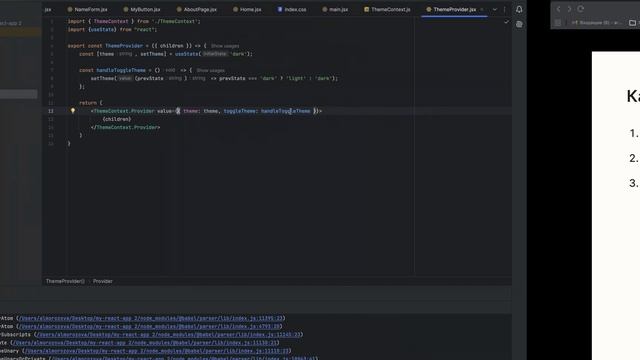Place cursor on handleToggleTheme in line 12
This screenshot has height=360, width=640.
[x=285, y=111]
